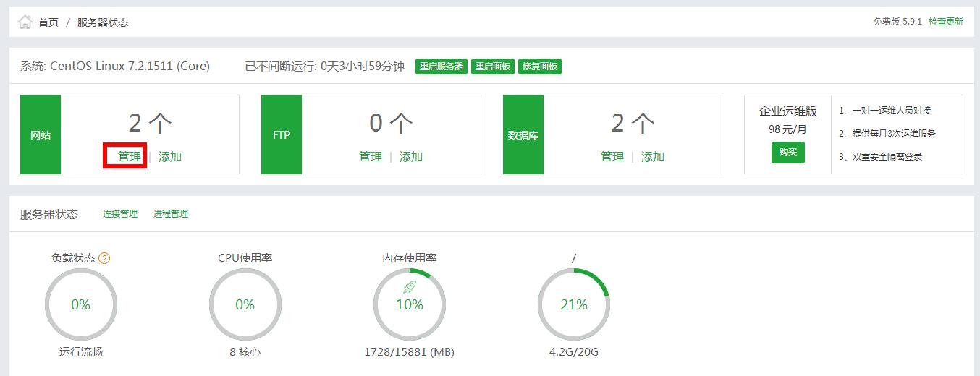Click 添加 to add a database
The height and width of the screenshot is (376, 980).
coord(653,156)
